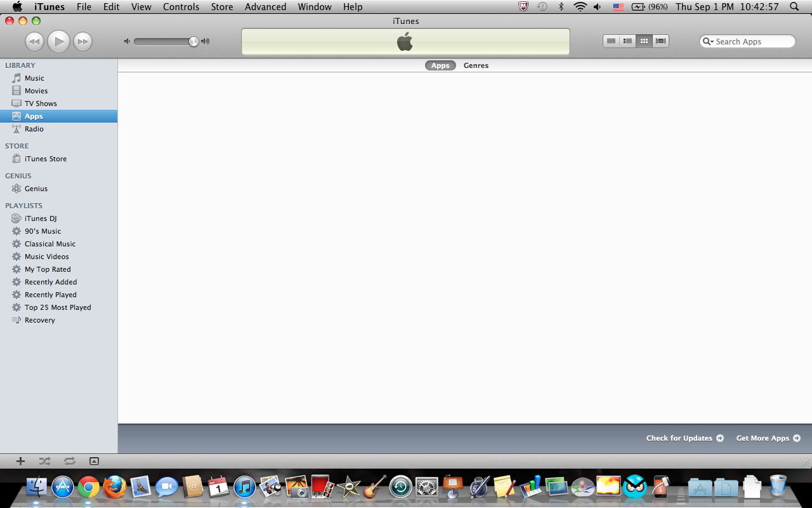Click the low-volume speaker icon

click(127, 41)
